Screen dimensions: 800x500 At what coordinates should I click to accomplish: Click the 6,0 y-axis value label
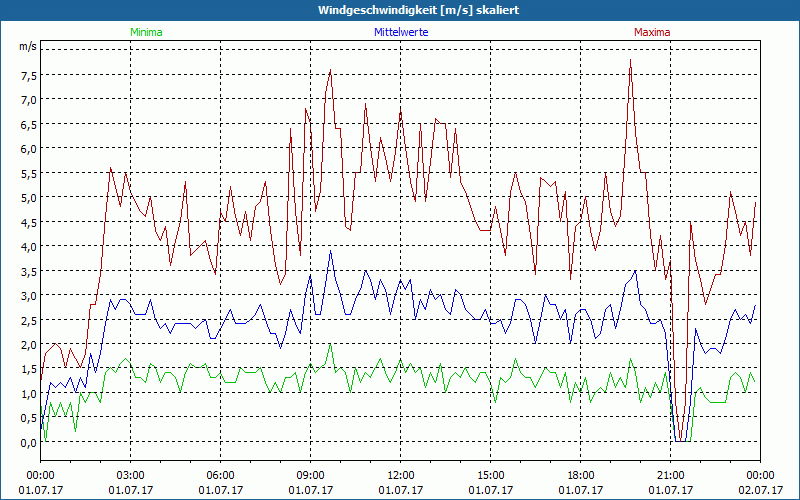pos(27,148)
